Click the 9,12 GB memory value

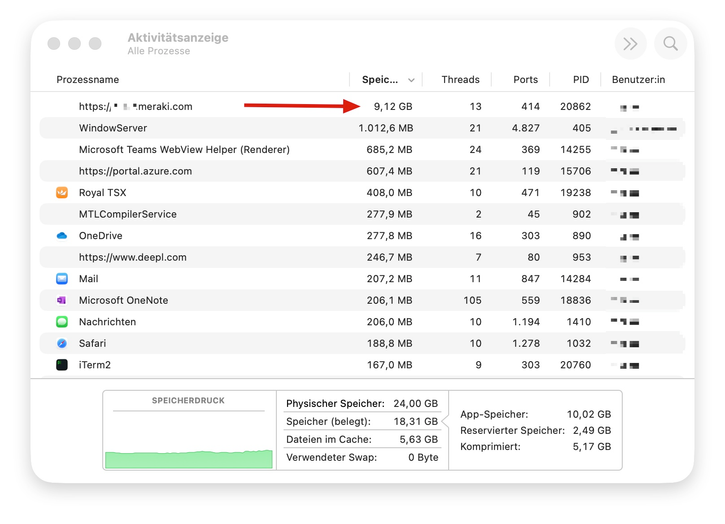point(393,106)
